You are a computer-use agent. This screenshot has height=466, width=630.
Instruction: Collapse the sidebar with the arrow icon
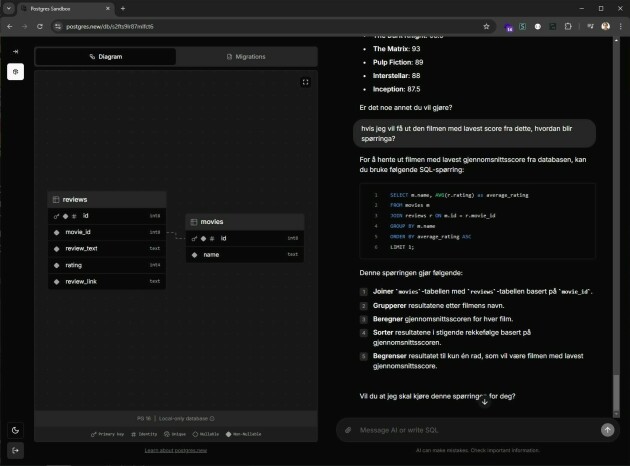[x=15, y=51]
